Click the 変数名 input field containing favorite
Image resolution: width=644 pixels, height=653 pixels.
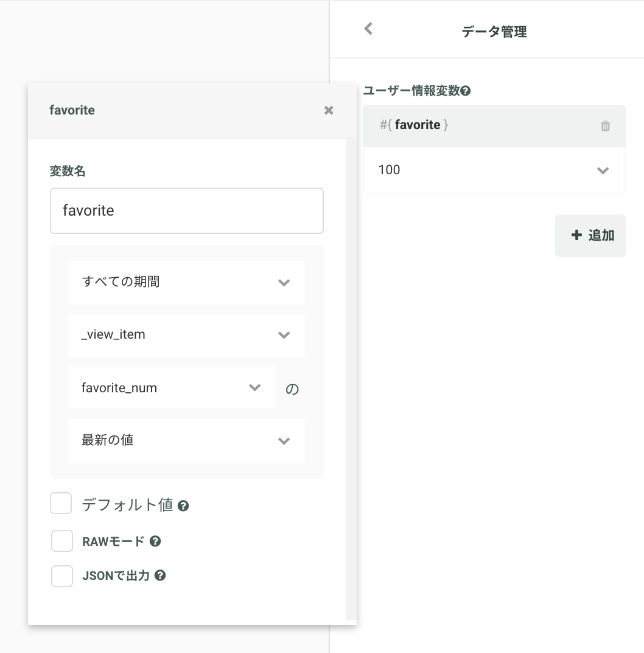click(x=187, y=211)
